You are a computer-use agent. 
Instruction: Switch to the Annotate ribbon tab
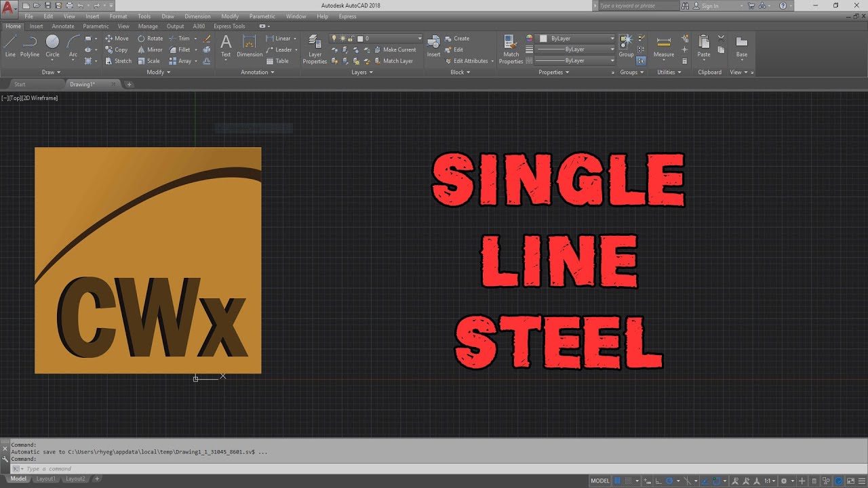coord(63,26)
